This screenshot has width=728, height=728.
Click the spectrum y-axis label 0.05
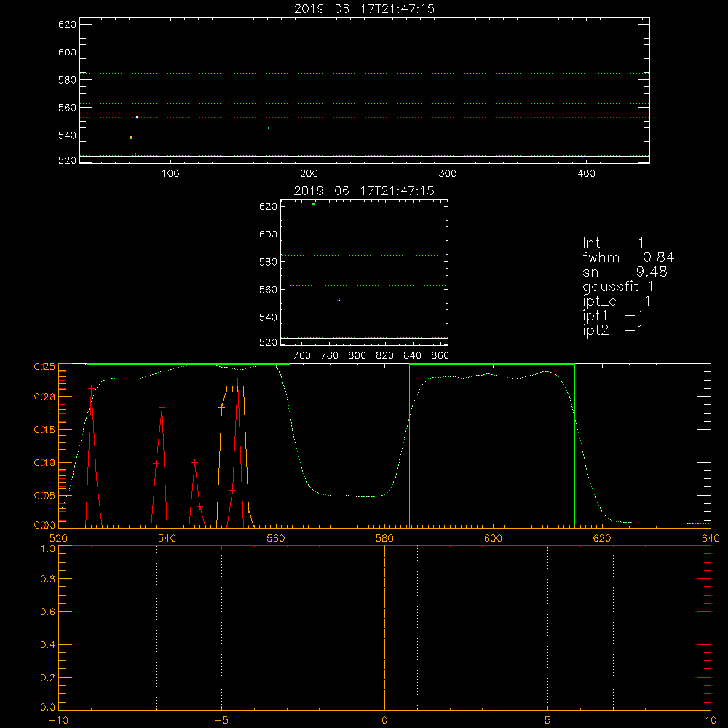[44, 496]
